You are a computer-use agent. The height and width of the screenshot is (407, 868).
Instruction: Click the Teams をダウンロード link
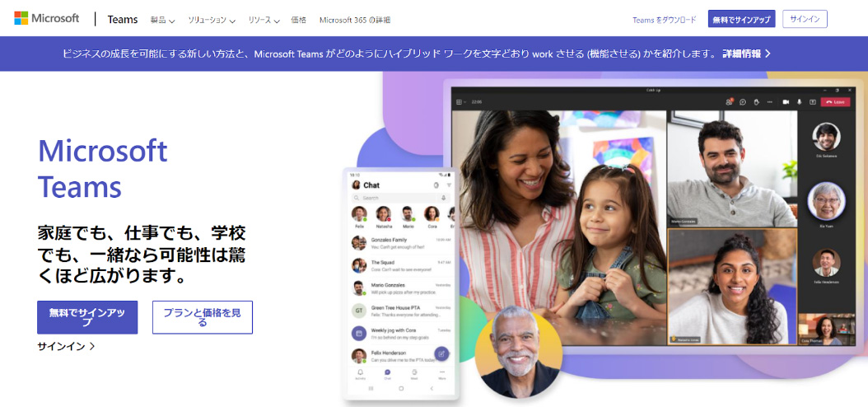coord(665,20)
